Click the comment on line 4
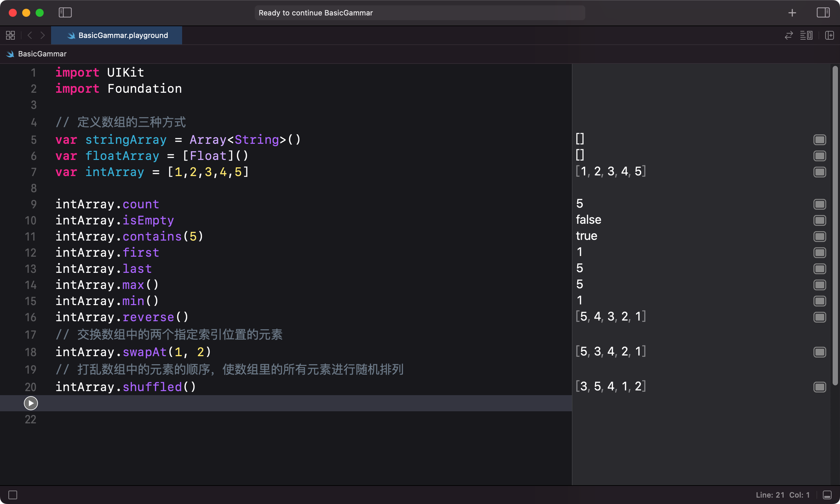 [121, 122]
